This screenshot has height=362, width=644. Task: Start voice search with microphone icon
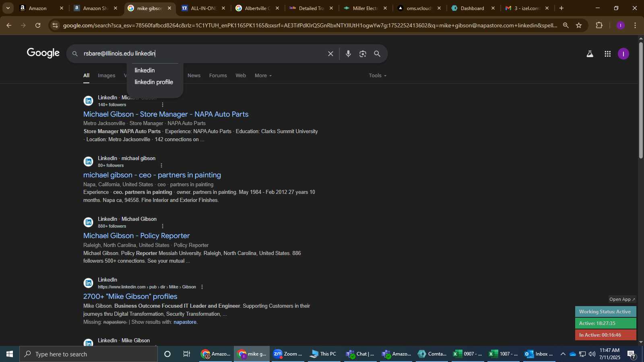[348, 53]
